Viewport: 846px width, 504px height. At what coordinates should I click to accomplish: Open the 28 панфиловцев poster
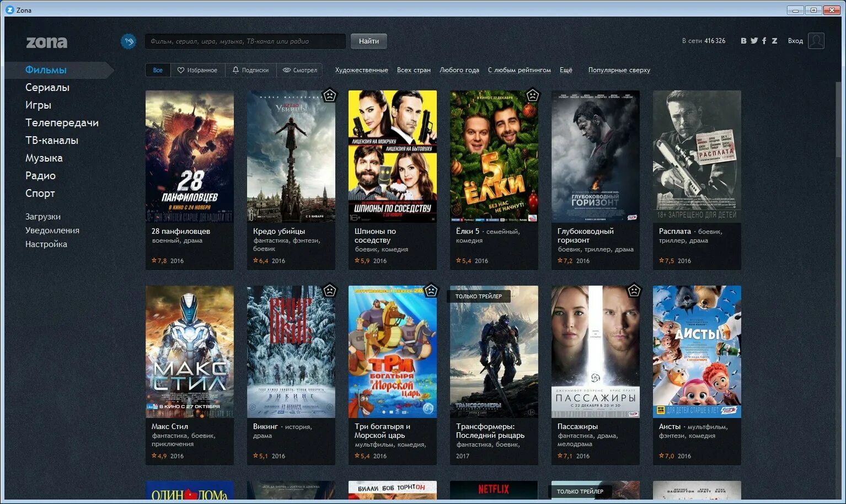click(x=190, y=157)
